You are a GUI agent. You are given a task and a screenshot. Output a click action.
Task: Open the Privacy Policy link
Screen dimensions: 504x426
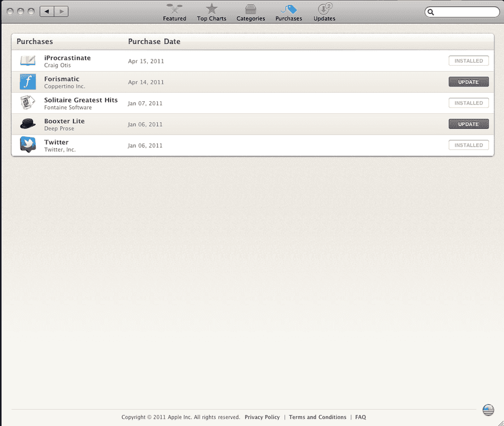[262, 417]
